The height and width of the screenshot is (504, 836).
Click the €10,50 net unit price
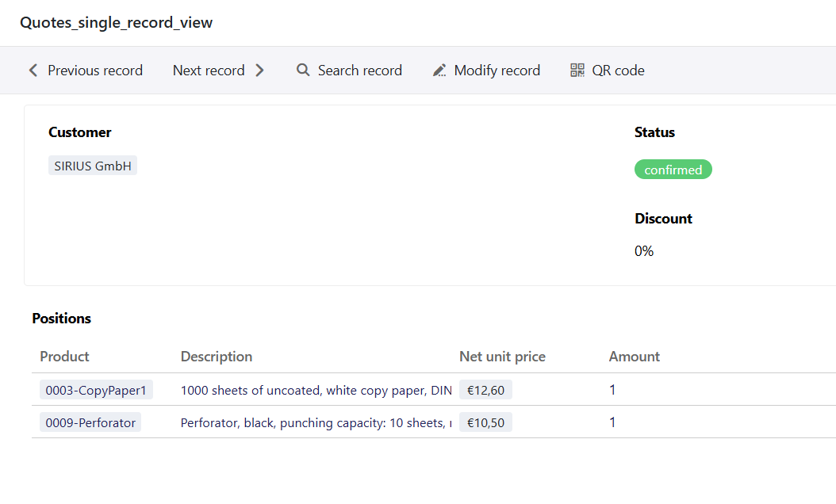pos(485,422)
